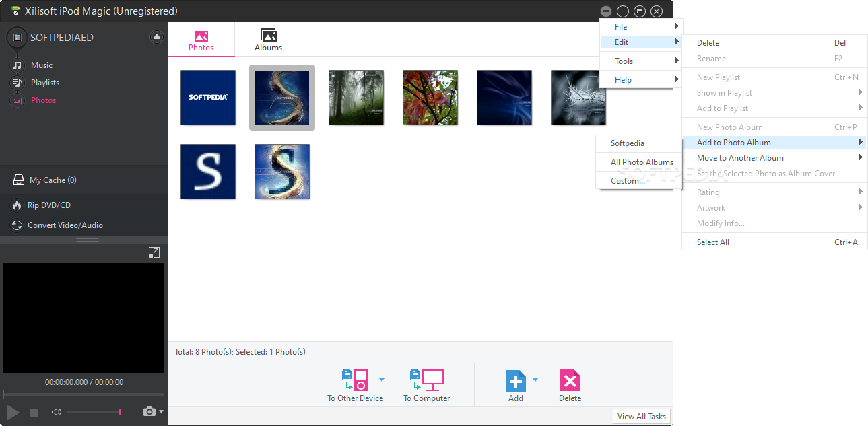Select the autumn leaves photo thumbnail
Viewport: 868px width, 426px height.
pyautogui.click(x=430, y=98)
